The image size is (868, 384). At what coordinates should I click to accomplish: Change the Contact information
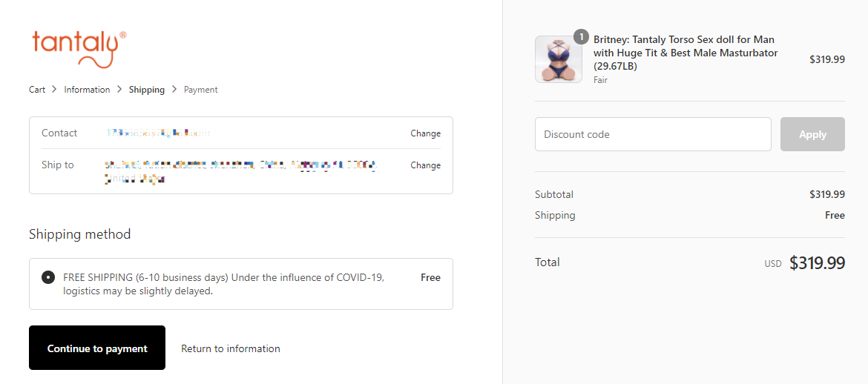(425, 133)
